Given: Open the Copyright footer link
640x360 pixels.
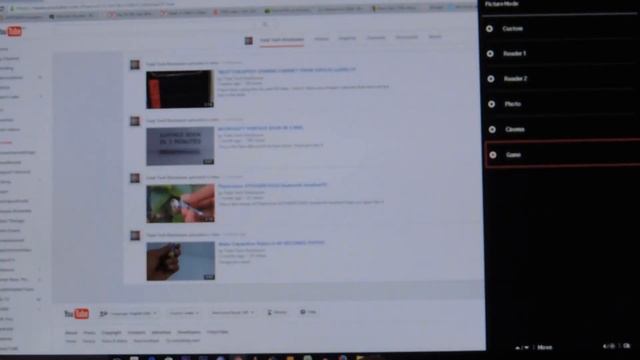Looking at the screenshot, I should [111, 333].
